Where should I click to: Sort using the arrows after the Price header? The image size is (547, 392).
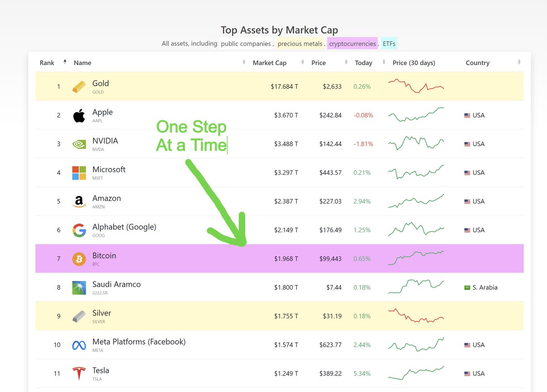click(346, 62)
